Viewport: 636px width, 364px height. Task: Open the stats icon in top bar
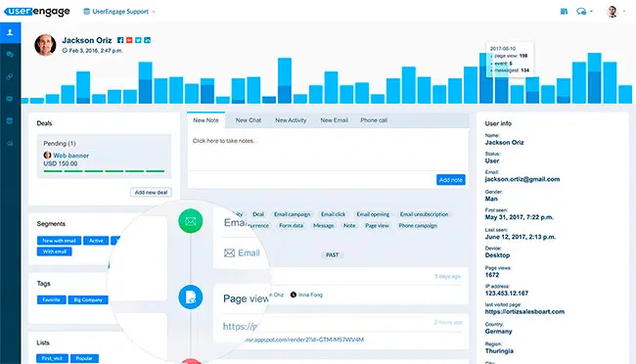pyautogui.click(x=564, y=12)
